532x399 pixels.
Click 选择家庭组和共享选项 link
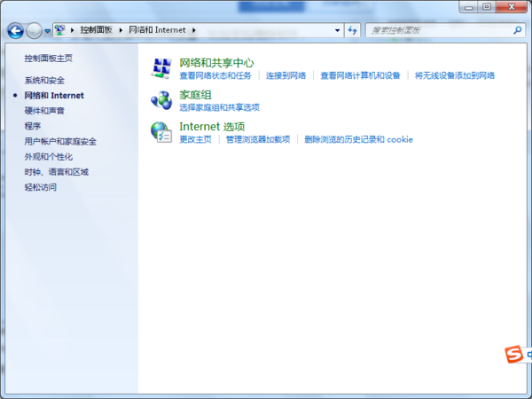[220, 107]
